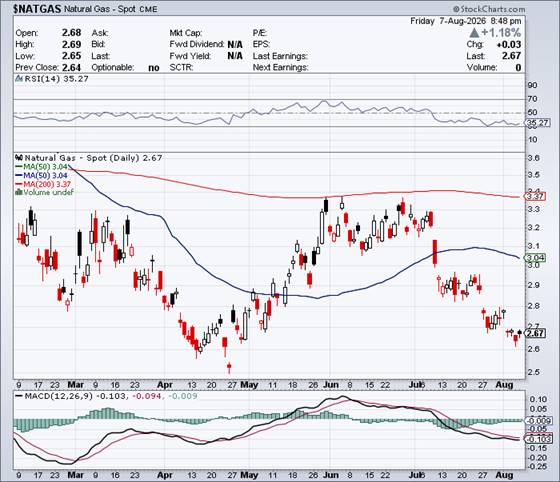Click the red MA(200) 3.37 legend entry
The height and width of the screenshot is (482, 560).
tap(43, 184)
